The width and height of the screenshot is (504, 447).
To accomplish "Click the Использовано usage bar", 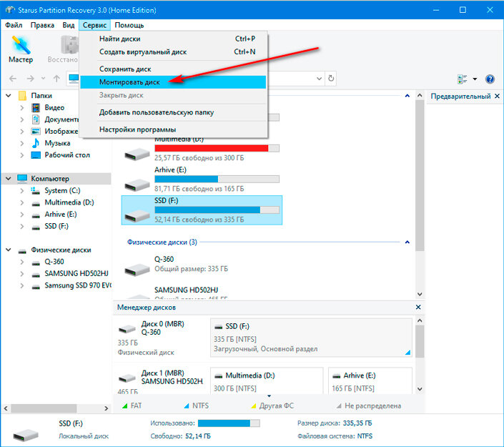I will 229,423.
